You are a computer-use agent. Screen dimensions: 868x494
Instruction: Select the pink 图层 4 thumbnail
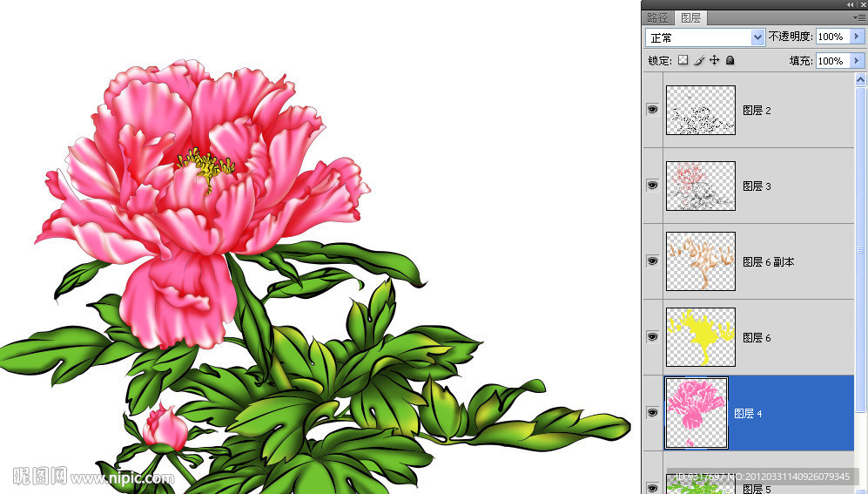(x=696, y=413)
